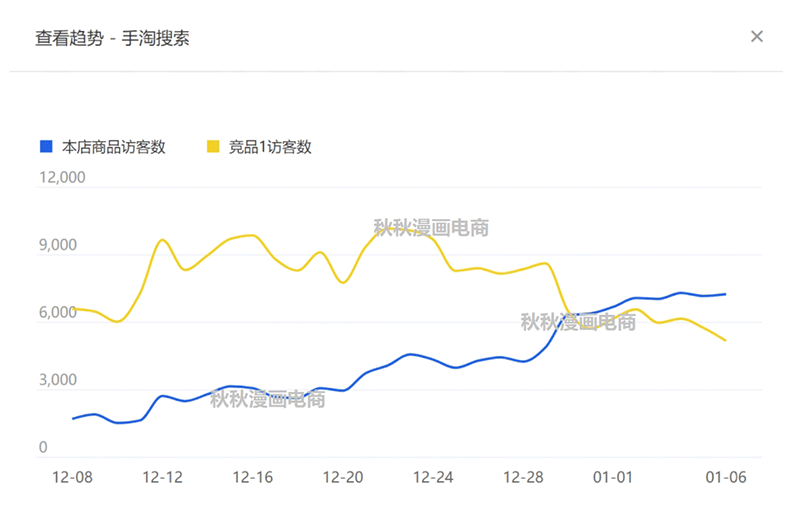
Task: Toggle the 竞品1访客数 legend label
Action: coord(270,147)
